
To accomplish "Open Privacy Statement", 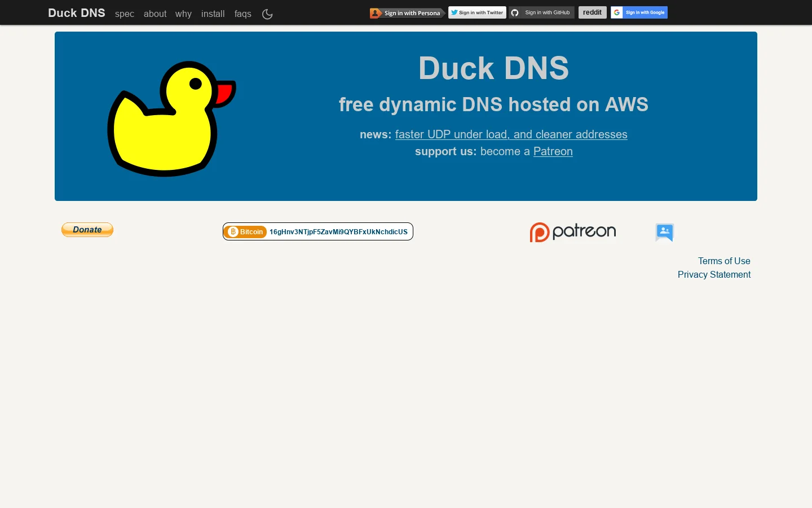I will [714, 274].
